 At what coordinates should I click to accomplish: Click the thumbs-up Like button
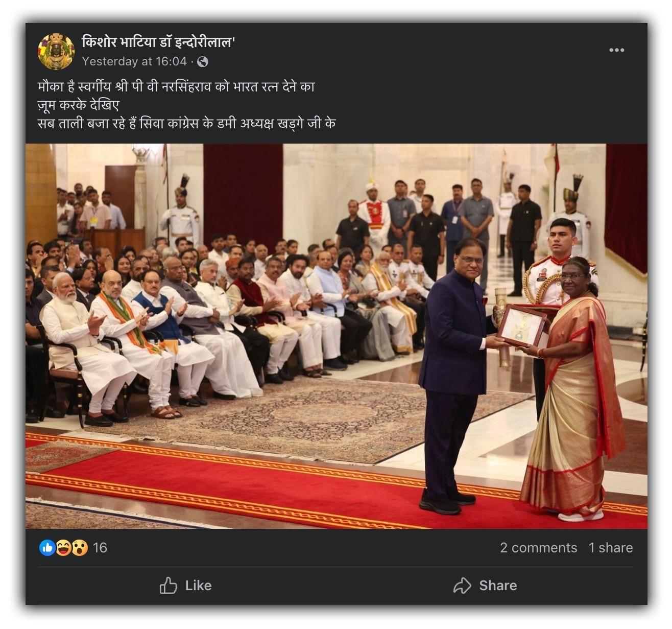tap(185, 586)
